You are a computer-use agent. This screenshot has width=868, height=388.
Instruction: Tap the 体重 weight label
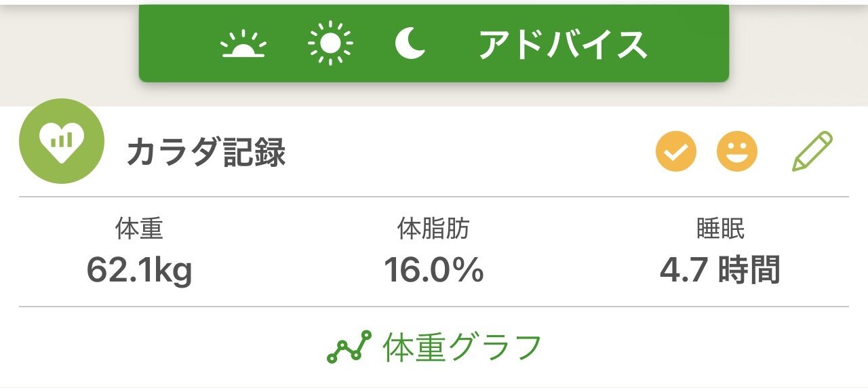(x=139, y=229)
